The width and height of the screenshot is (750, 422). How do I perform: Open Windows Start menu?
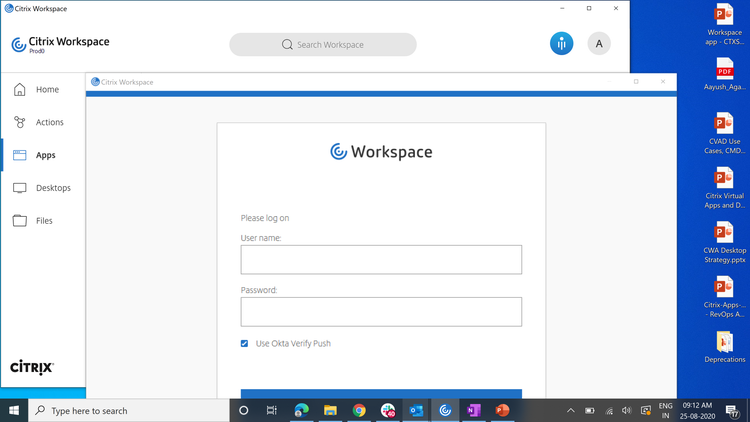pos(14,411)
